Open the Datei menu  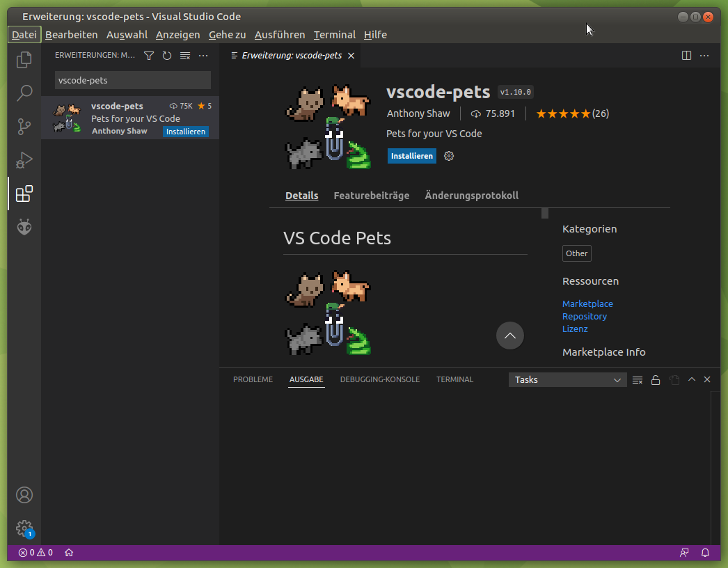tap(24, 35)
